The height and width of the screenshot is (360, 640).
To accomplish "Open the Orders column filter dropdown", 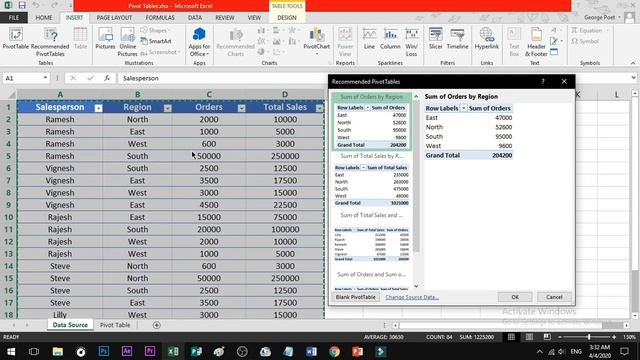I will click(x=242, y=108).
